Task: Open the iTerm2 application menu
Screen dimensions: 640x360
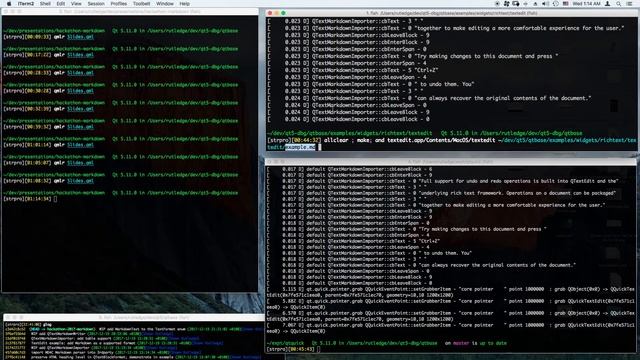Action: (26, 4)
